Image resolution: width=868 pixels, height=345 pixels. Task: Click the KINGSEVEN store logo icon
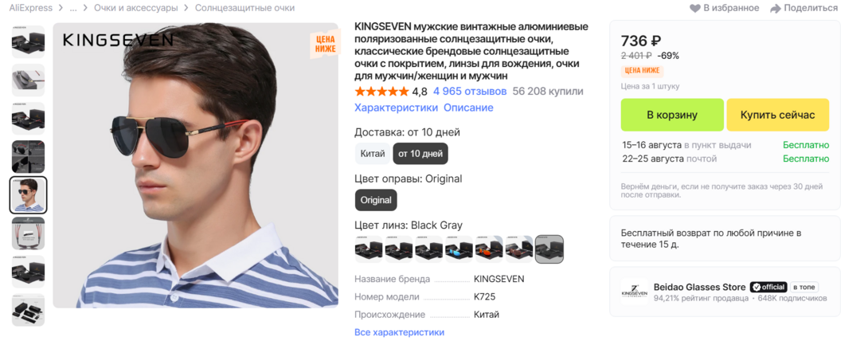point(635,292)
